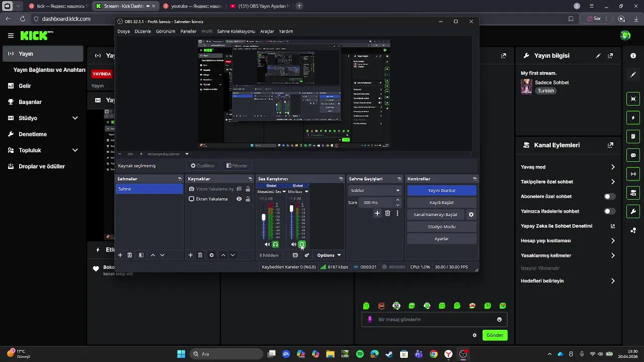Open transition properties three-dot menu
The width and height of the screenshot is (644, 362).
tap(397, 213)
